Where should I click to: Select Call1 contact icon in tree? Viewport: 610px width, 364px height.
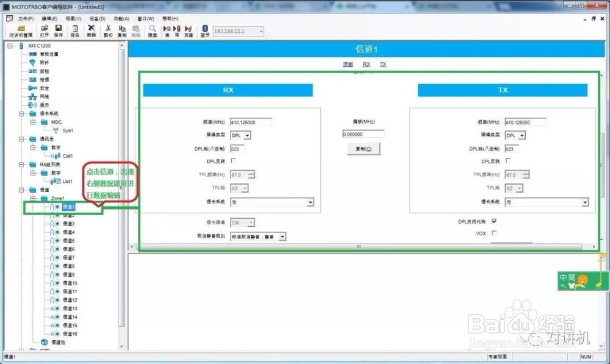(x=56, y=155)
